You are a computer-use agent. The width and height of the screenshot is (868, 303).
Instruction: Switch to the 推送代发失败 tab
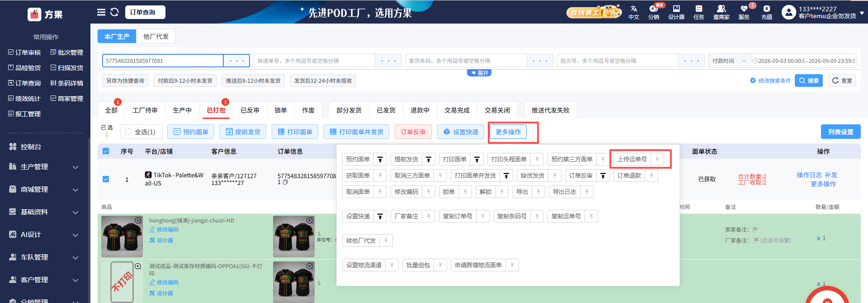551,110
